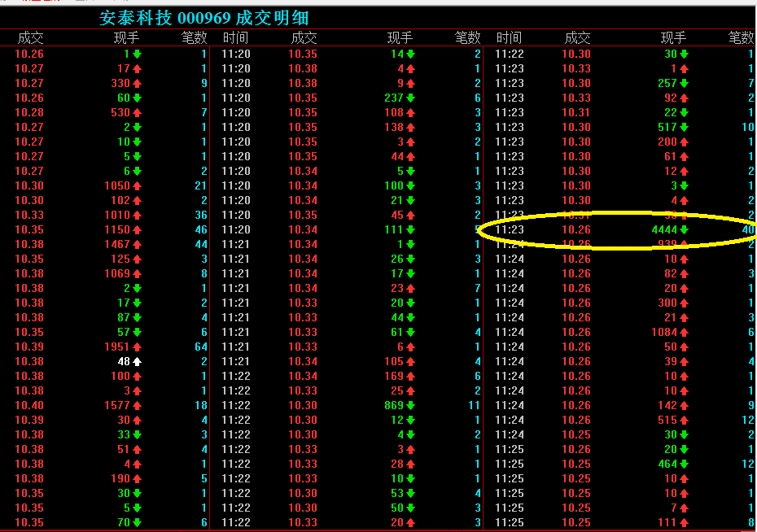This screenshot has width=757, height=532.
Task: Select the volume cell 190
Action: click(120, 478)
